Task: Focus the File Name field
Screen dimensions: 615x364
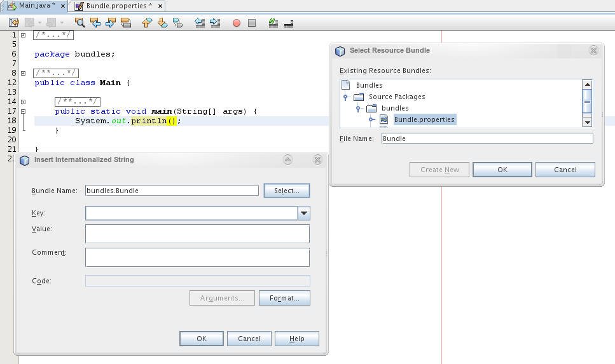Action: 487,138
